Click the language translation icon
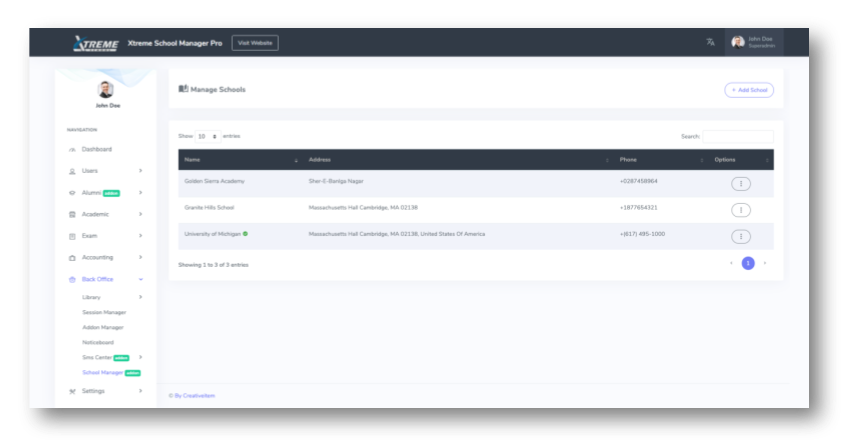This screenshot has width=843, height=448. [x=710, y=42]
